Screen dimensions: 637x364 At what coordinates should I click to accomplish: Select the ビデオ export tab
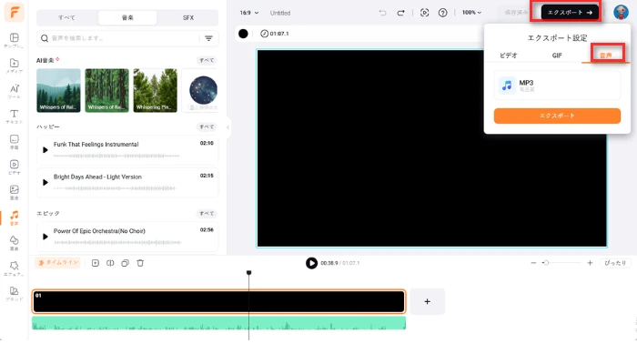coord(509,56)
